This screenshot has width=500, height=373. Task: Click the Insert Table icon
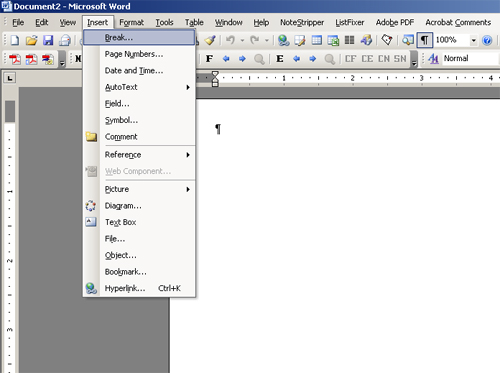click(317, 40)
